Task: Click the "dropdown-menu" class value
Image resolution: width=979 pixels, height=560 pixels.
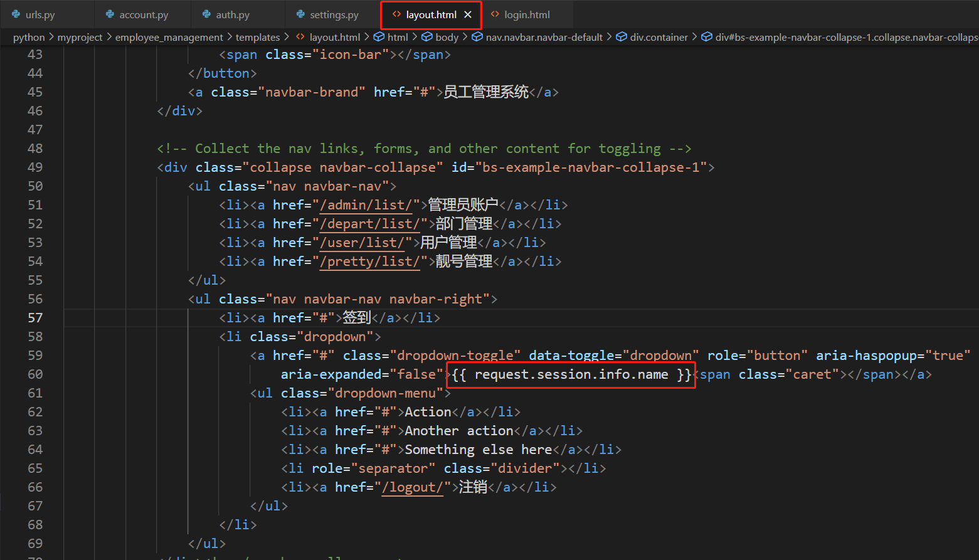Action: 386,393
